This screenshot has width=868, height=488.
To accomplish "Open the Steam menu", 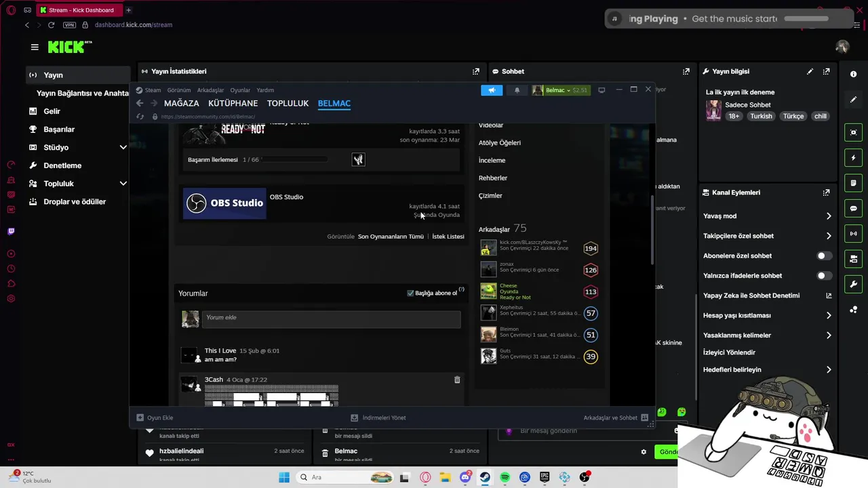I will (x=153, y=90).
